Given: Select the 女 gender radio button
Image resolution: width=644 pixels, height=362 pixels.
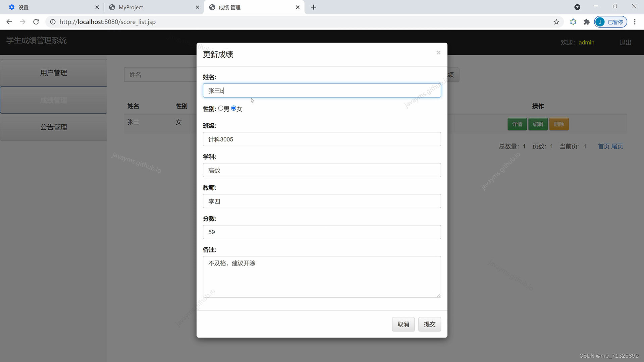Looking at the screenshot, I should click(233, 108).
